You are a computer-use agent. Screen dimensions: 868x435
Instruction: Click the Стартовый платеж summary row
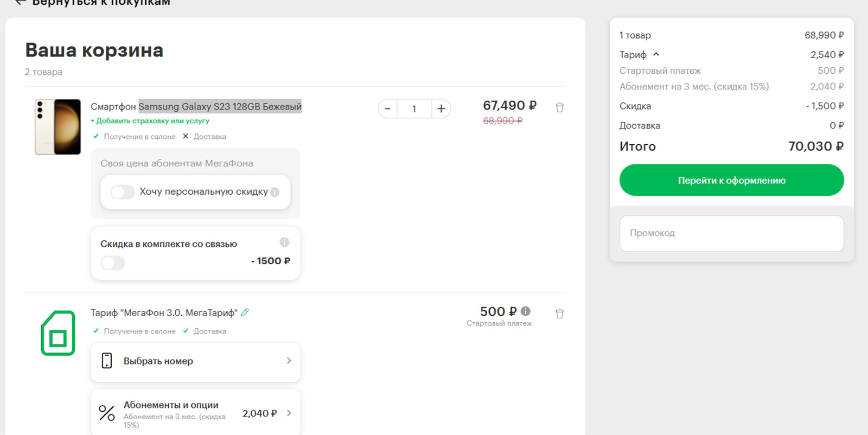click(732, 71)
